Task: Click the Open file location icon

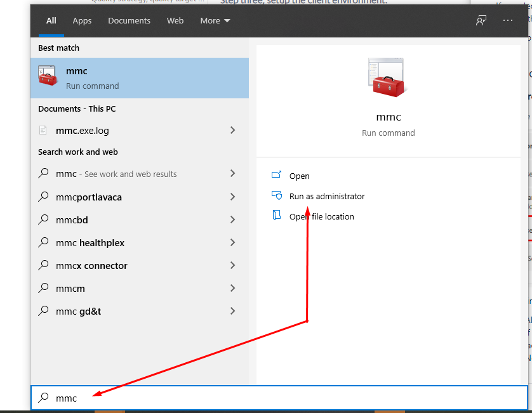Action: tap(277, 215)
